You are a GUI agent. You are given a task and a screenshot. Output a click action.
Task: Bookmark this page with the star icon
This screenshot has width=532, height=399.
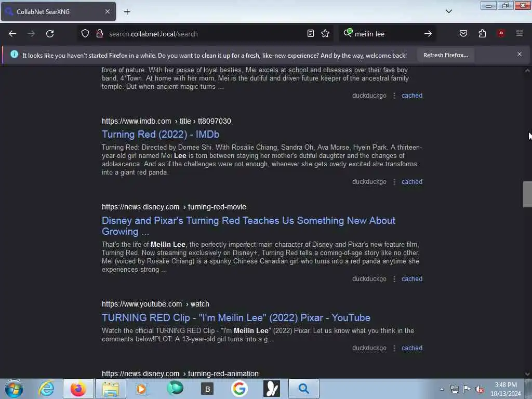coord(325,33)
